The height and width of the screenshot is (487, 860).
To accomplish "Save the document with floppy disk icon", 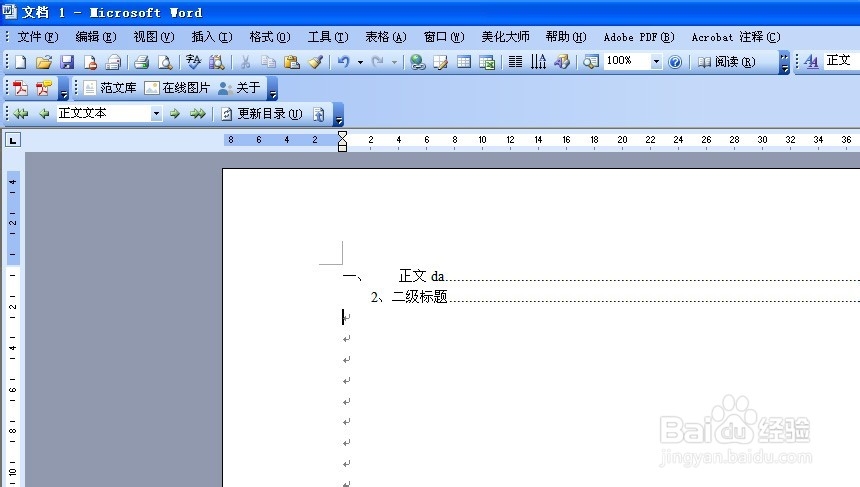I will pos(67,61).
